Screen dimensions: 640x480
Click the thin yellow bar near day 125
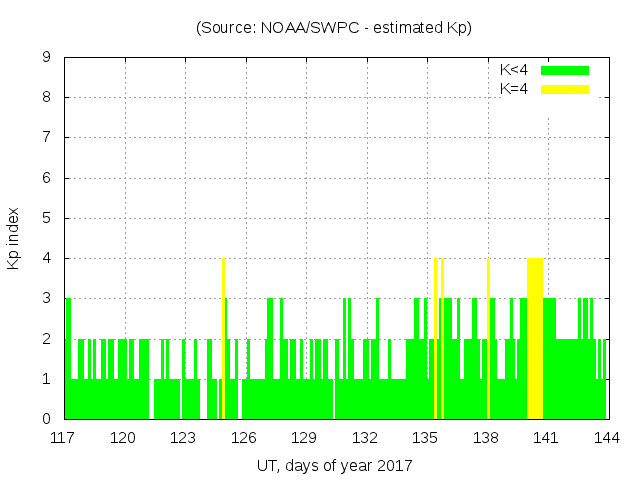(x=223, y=338)
